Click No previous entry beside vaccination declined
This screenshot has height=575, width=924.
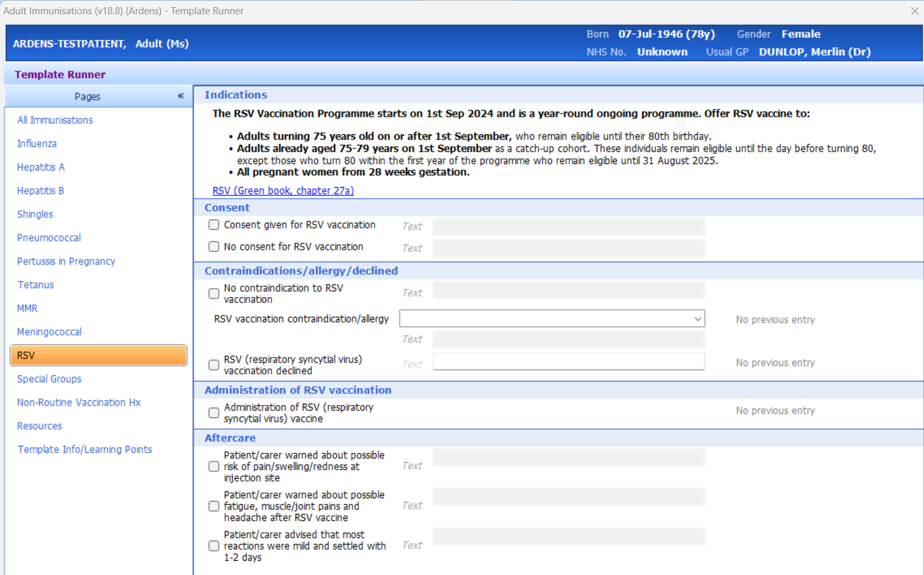[775, 363]
